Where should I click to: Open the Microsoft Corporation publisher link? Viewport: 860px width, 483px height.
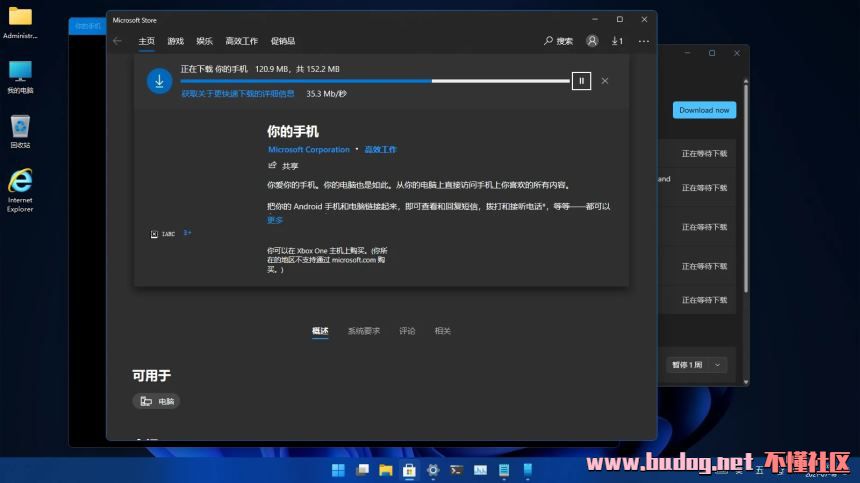(309, 149)
